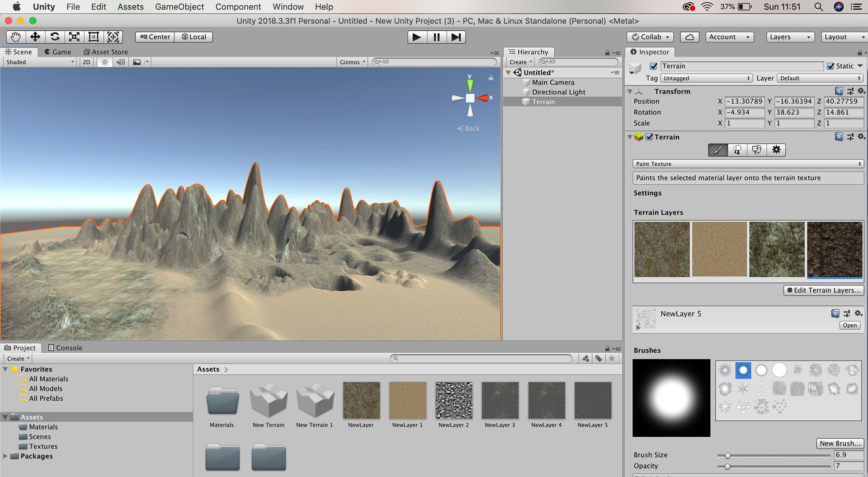This screenshot has width=868, height=477.
Task: Toggle scene effects image button
Action: pos(137,62)
